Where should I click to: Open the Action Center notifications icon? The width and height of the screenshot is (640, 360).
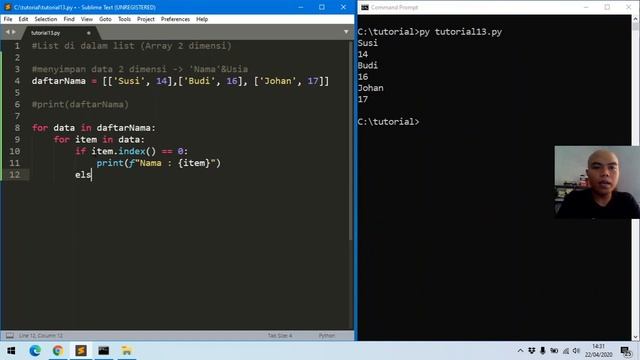tap(625, 351)
